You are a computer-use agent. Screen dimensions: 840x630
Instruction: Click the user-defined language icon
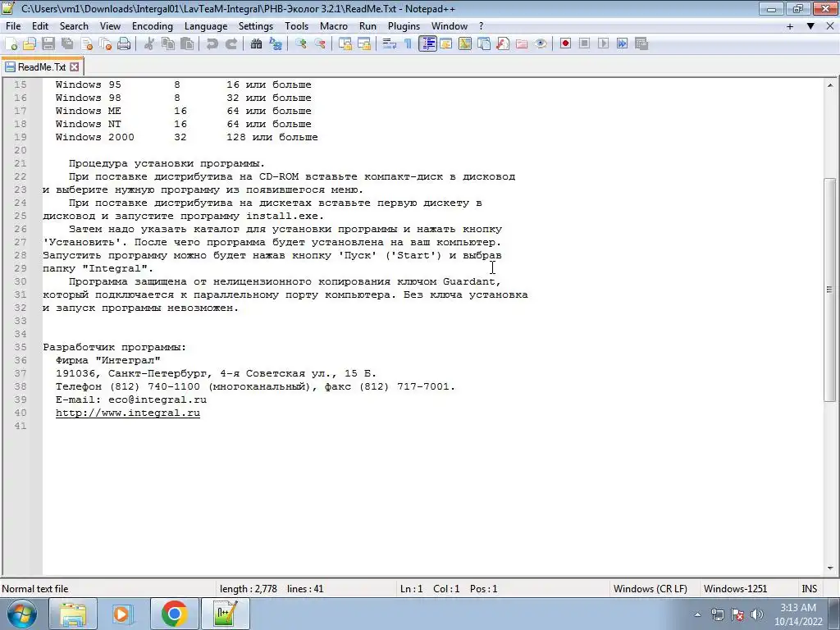coord(445,44)
